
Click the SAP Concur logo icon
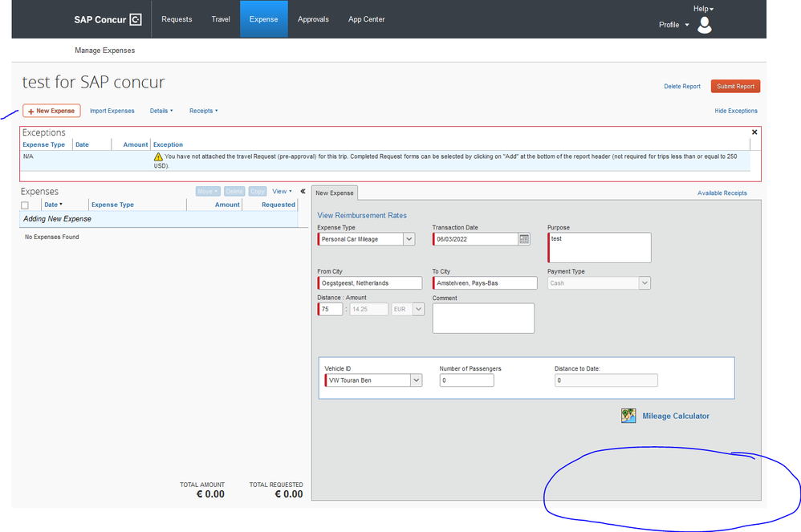coord(136,19)
